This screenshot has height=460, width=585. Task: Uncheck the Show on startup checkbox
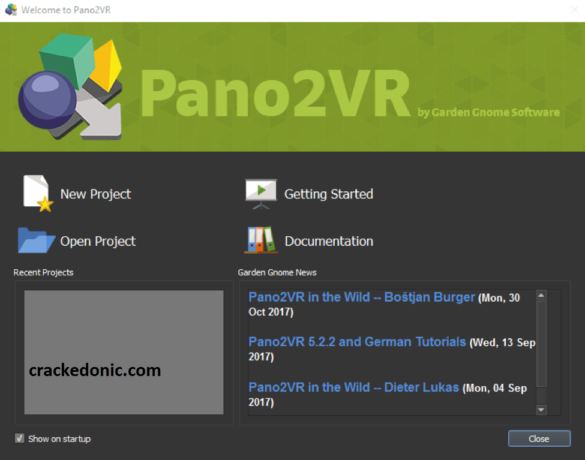pos(19,438)
